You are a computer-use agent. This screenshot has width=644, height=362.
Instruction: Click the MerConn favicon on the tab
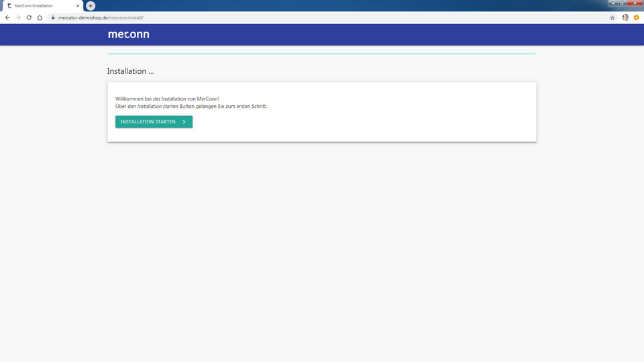[x=9, y=6]
